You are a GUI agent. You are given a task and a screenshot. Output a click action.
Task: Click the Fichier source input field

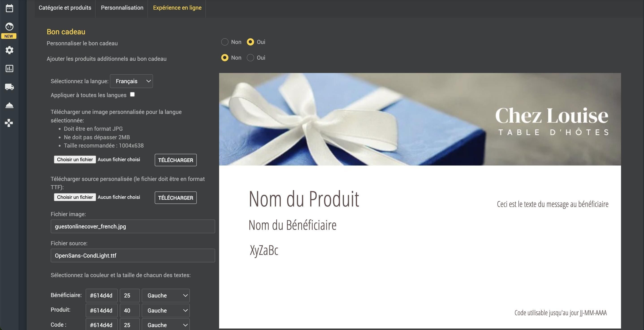tap(132, 255)
